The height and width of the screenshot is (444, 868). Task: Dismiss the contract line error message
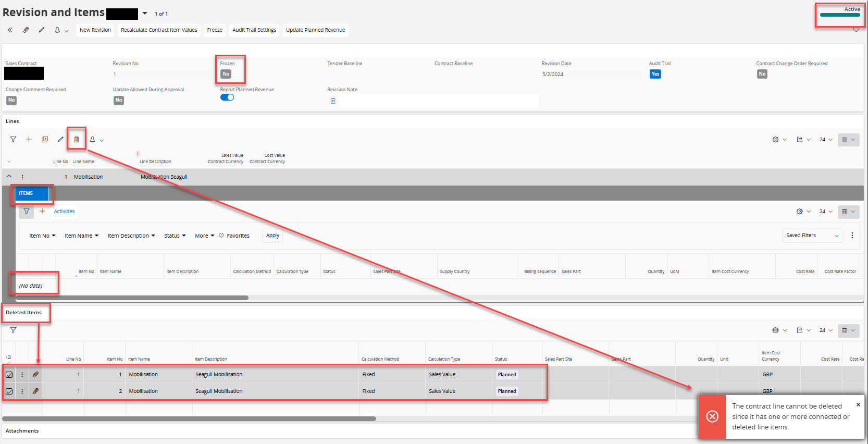[x=858, y=404]
